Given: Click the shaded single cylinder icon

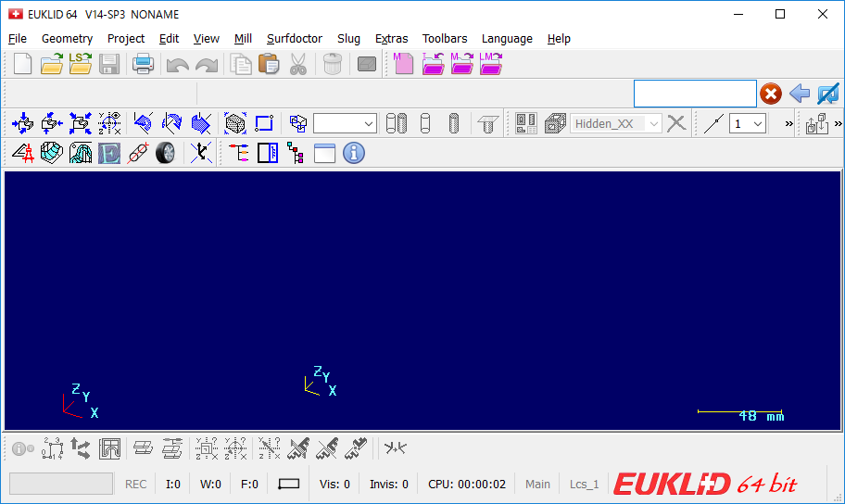Looking at the screenshot, I should point(454,123).
